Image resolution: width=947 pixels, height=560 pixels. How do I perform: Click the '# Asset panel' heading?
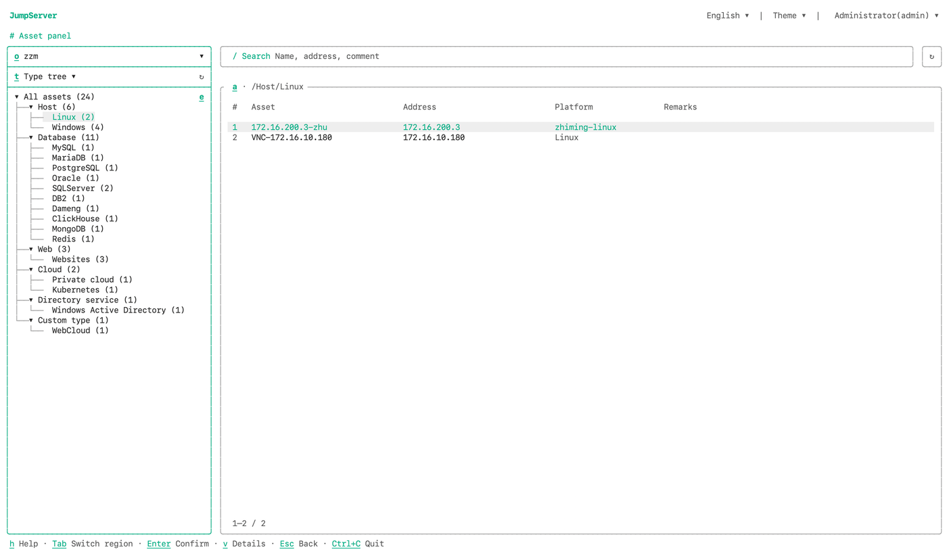click(x=41, y=37)
